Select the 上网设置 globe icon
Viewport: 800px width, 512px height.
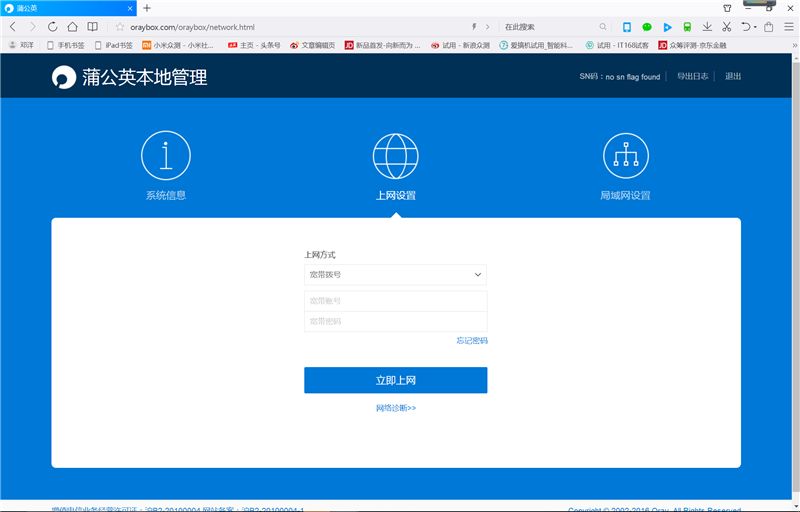tap(395, 156)
